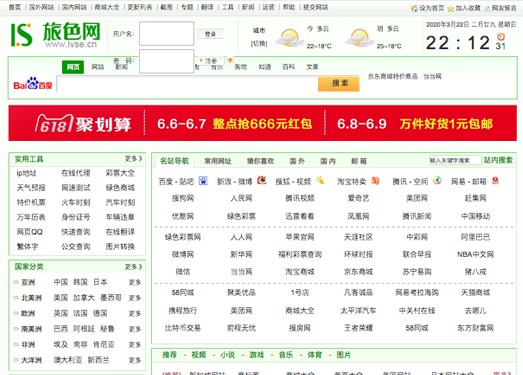Viewport: 523px width, 375px height.
Task: Expand 更多 in the 亚洲 row
Action: pyautogui.click(x=135, y=282)
